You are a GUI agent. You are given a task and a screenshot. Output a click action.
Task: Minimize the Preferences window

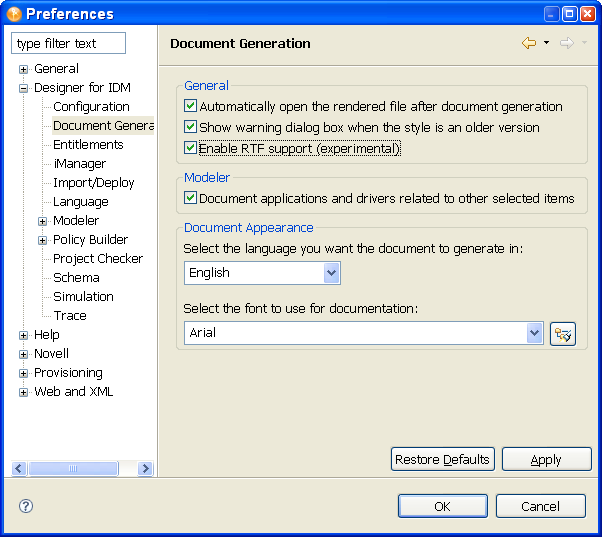(551, 14)
